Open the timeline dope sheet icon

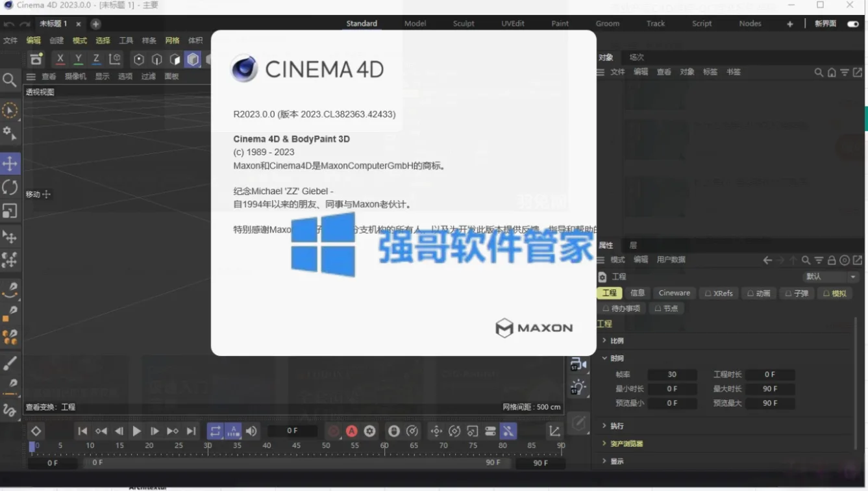click(554, 431)
